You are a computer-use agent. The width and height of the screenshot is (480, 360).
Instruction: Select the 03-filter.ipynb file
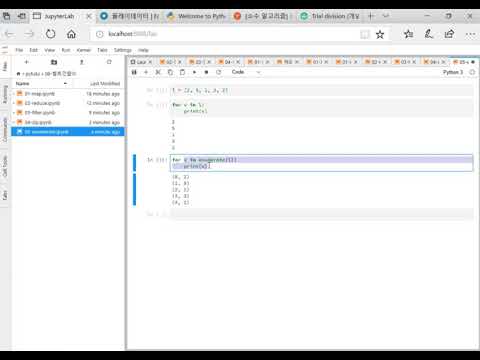coord(68,113)
